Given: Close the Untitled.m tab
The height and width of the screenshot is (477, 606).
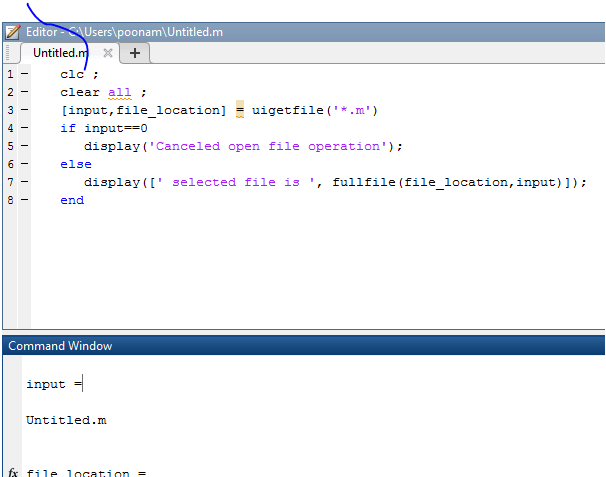Looking at the screenshot, I should pyautogui.click(x=108, y=53).
